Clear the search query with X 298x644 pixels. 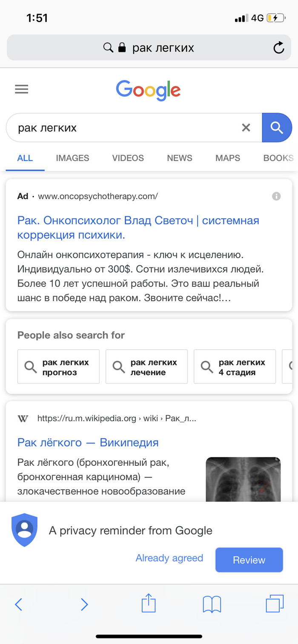(246, 128)
